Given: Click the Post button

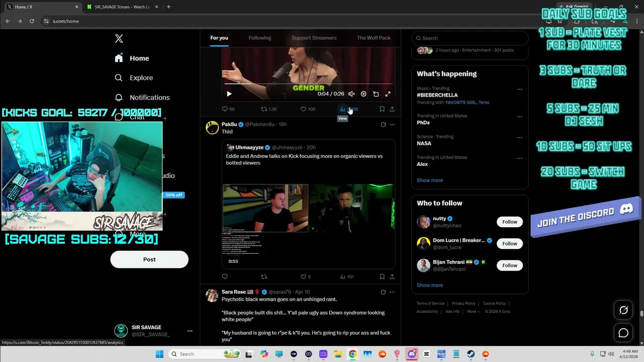Looking at the screenshot, I should point(149,259).
